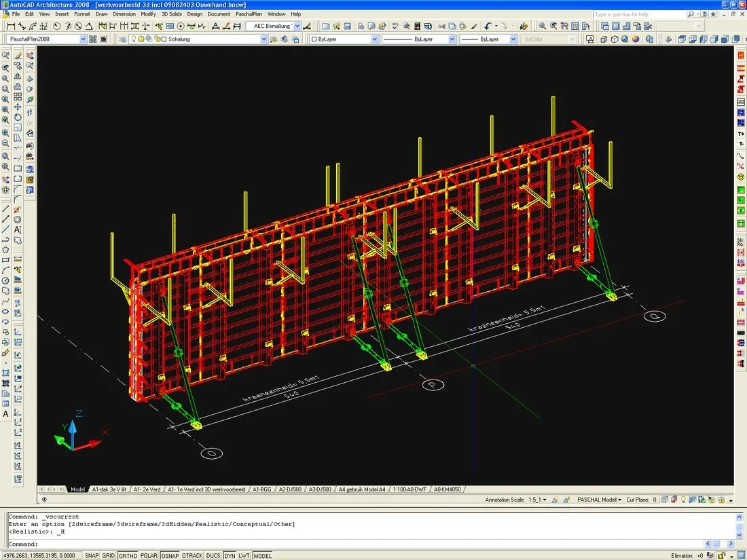
Task: Click the Favorites star icon
Action: click(713, 14)
